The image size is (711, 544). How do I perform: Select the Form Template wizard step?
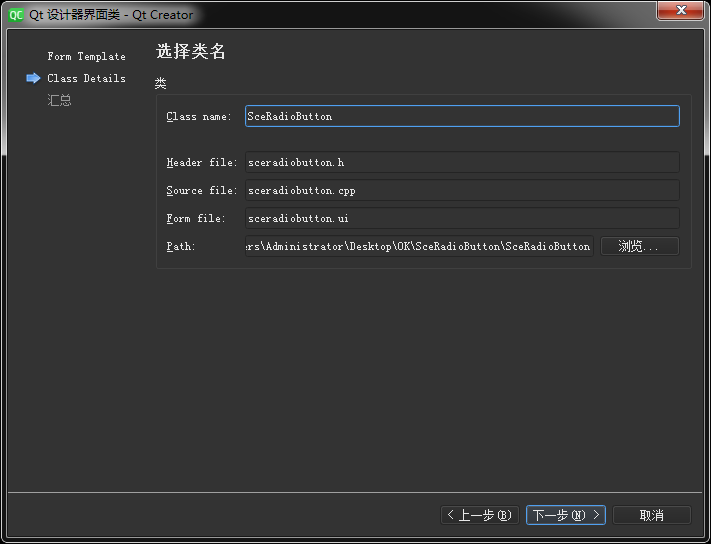click(86, 57)
